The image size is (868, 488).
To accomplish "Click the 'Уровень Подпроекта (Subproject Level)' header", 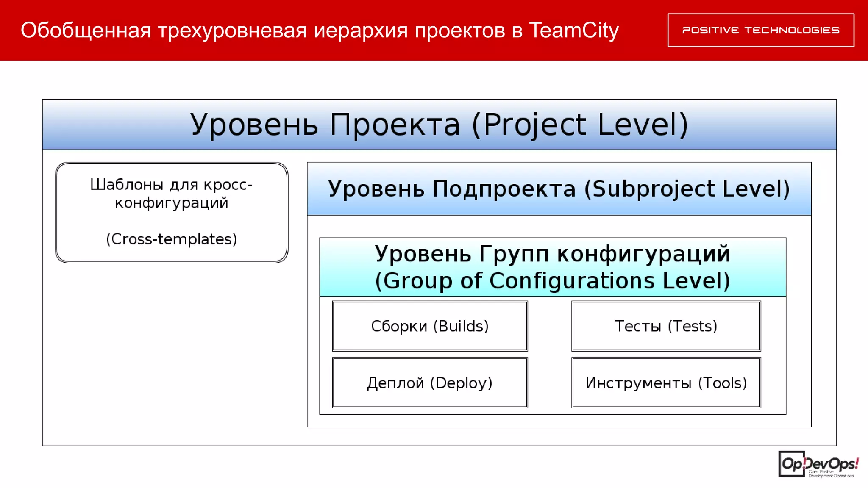I will tap(559, 189).
